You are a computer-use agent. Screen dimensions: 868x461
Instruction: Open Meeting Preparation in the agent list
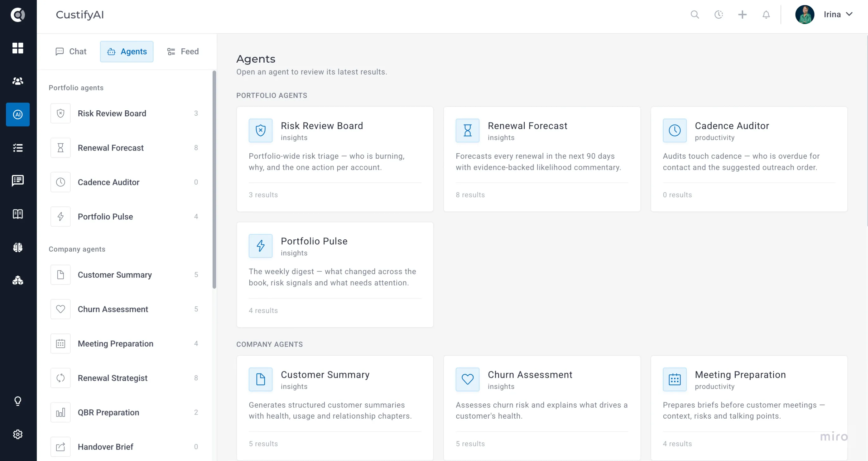(x=125, y=343)
